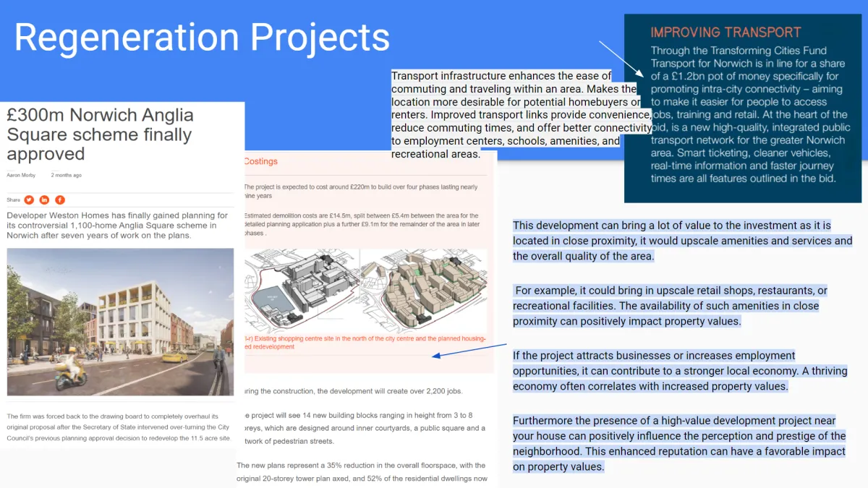Click the 'IMPROVING TRANSPORT' heading
The height and width of the screenshot is (488, 868).
tap(726, 33)
